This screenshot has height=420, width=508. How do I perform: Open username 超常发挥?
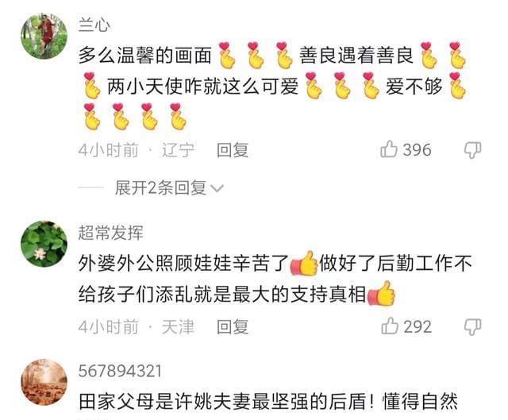click(110, 233)
